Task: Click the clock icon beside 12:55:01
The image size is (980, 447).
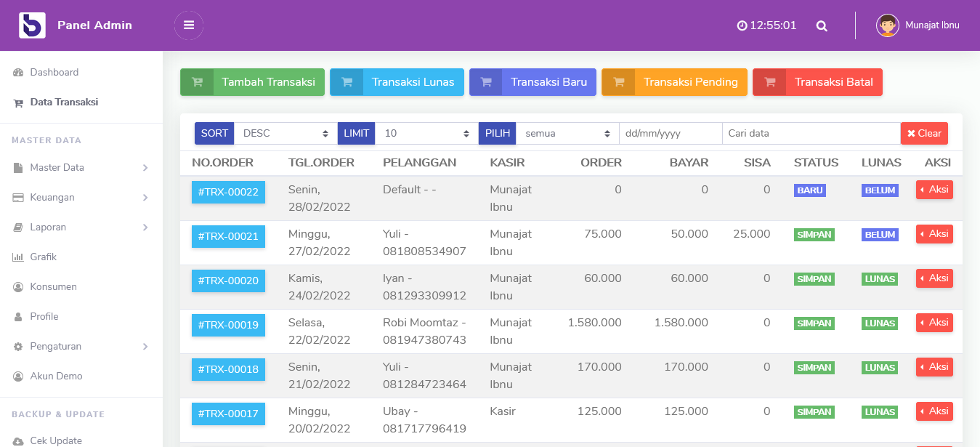Action: point(742,25)
